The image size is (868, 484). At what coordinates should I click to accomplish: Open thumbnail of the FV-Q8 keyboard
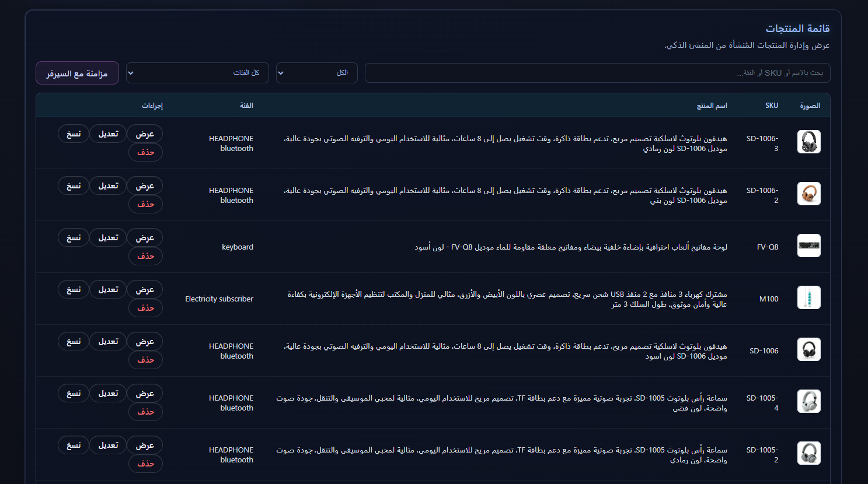pyautogui.click(x=808, y=245)
